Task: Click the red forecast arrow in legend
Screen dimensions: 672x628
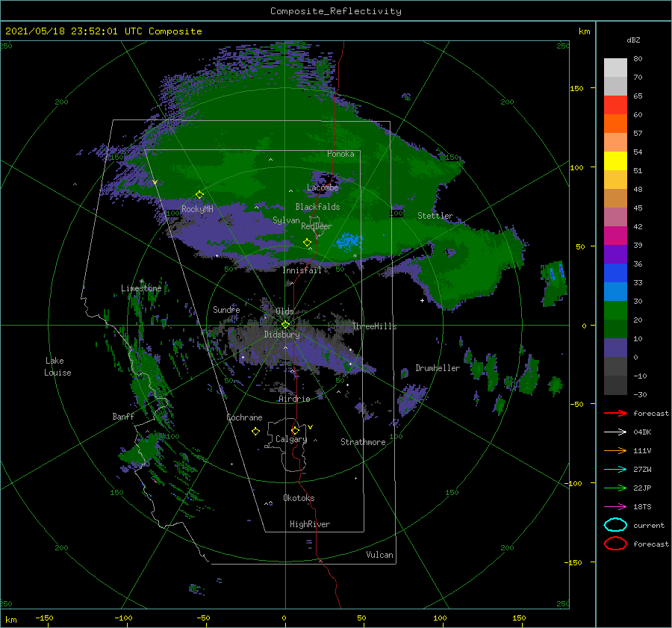Action: coord(615,413)
